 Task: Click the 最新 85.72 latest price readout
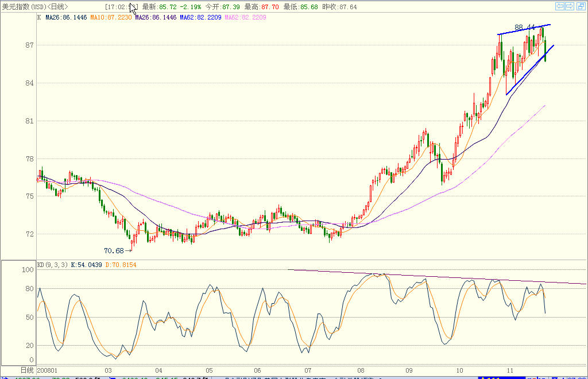click(161, 7)
